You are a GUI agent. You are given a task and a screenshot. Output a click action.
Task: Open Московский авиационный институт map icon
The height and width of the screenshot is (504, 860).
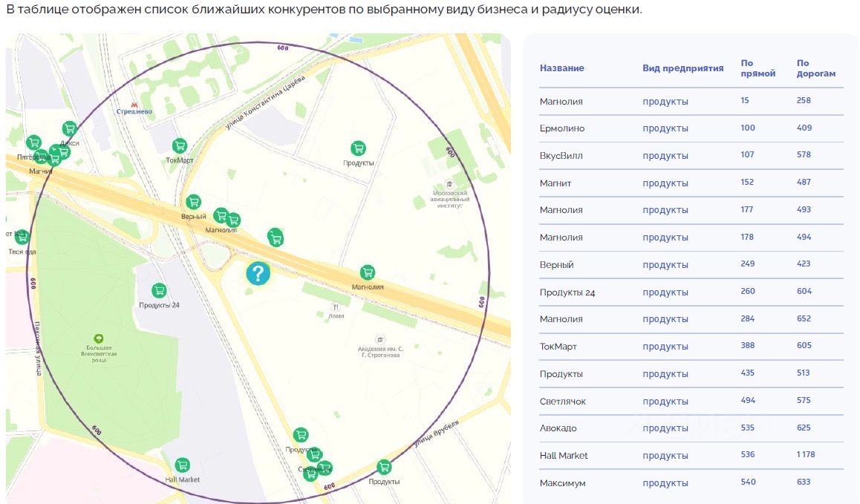pos(450,184)
